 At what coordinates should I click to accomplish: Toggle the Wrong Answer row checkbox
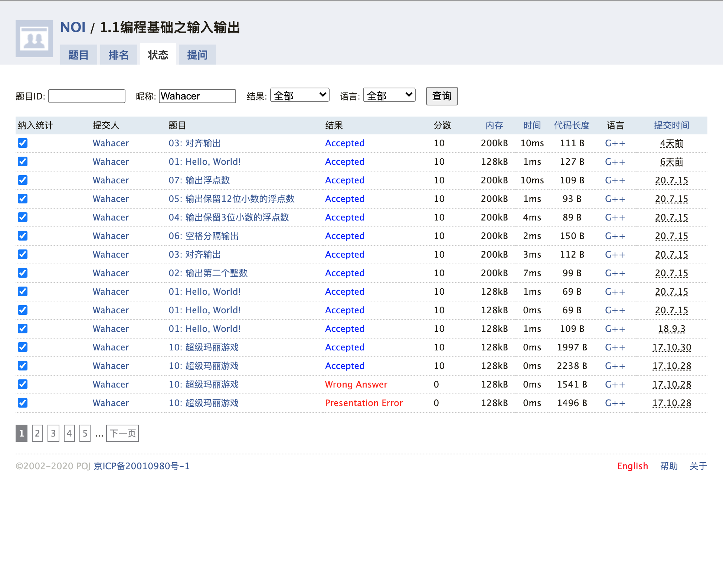23,384
